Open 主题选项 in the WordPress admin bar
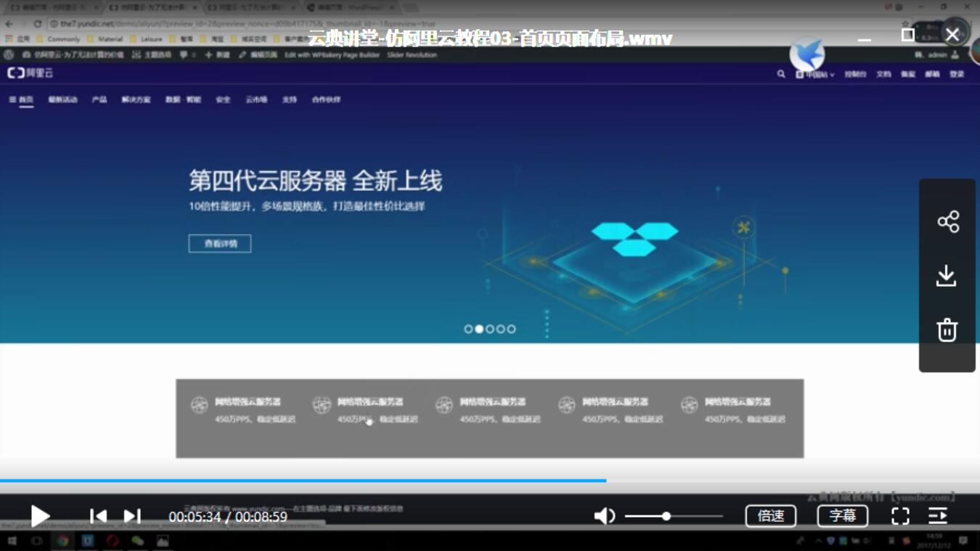The image size is (980, 551). click(152, 54)
